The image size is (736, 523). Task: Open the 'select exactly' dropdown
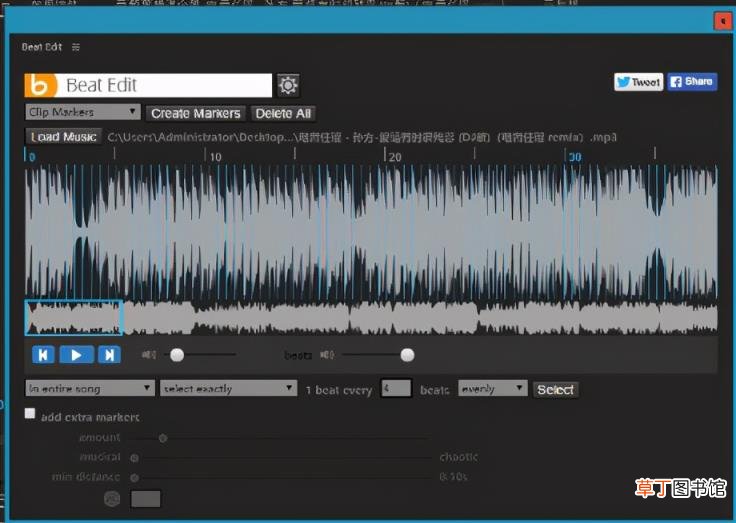pyautogui.click(x=229, y=388)
